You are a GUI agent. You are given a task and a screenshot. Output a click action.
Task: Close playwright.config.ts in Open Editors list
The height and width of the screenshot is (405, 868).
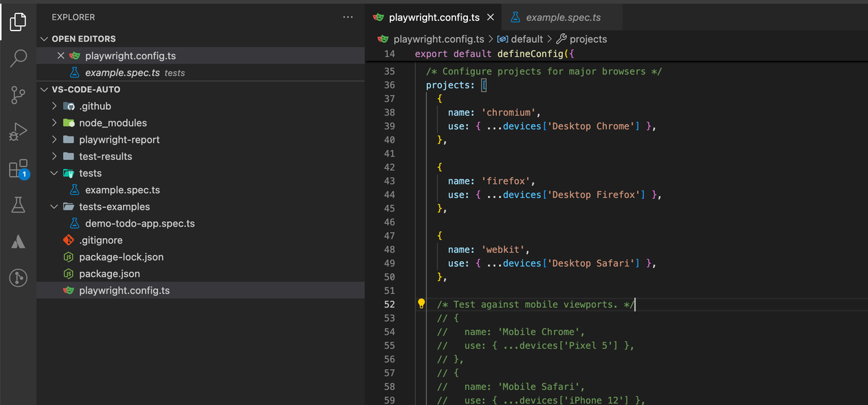[x=60, y=56]
